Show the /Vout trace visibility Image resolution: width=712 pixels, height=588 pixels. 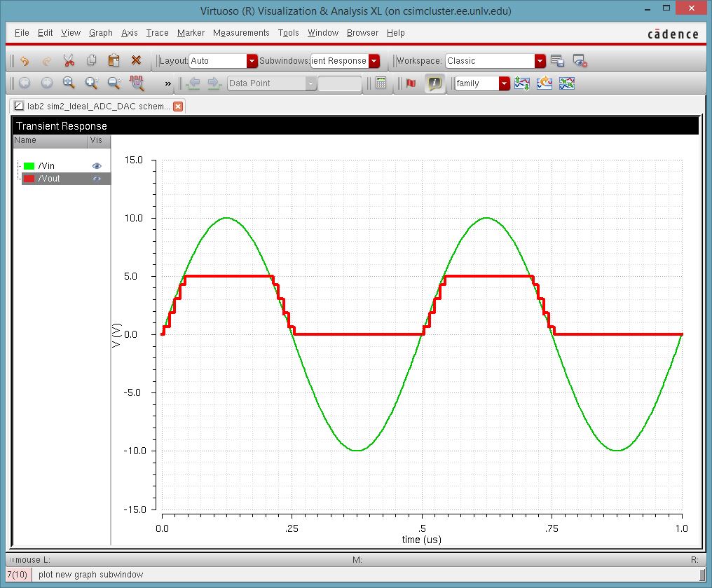click(97, 179)
